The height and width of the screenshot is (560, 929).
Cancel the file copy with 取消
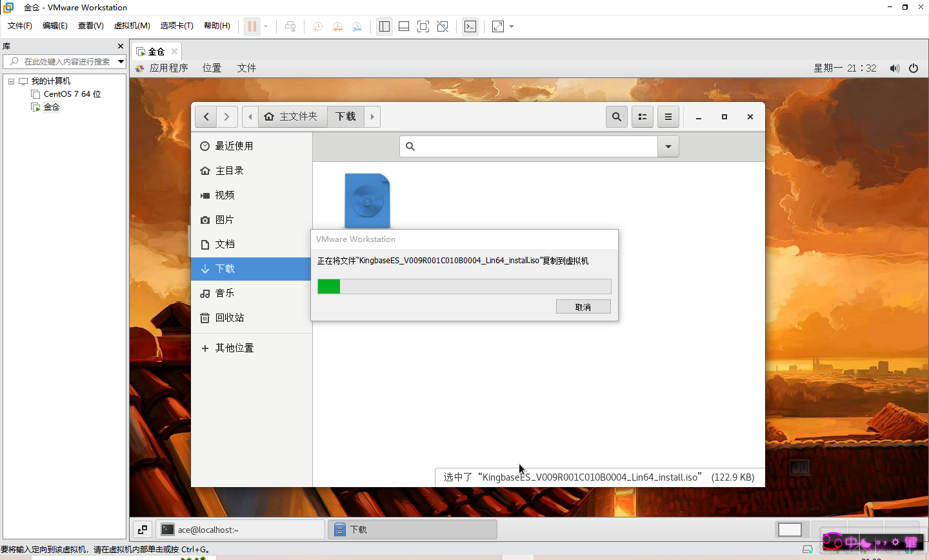[583, 307]
